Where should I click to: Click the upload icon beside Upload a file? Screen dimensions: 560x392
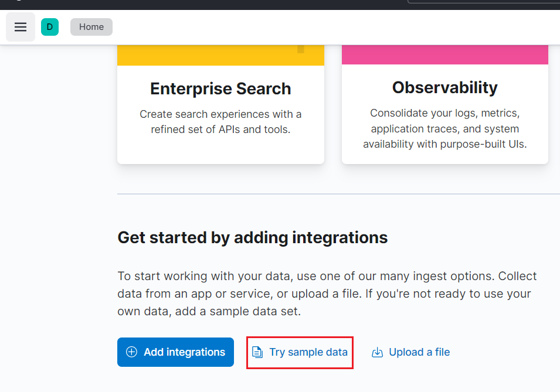[x=377, y=352]
